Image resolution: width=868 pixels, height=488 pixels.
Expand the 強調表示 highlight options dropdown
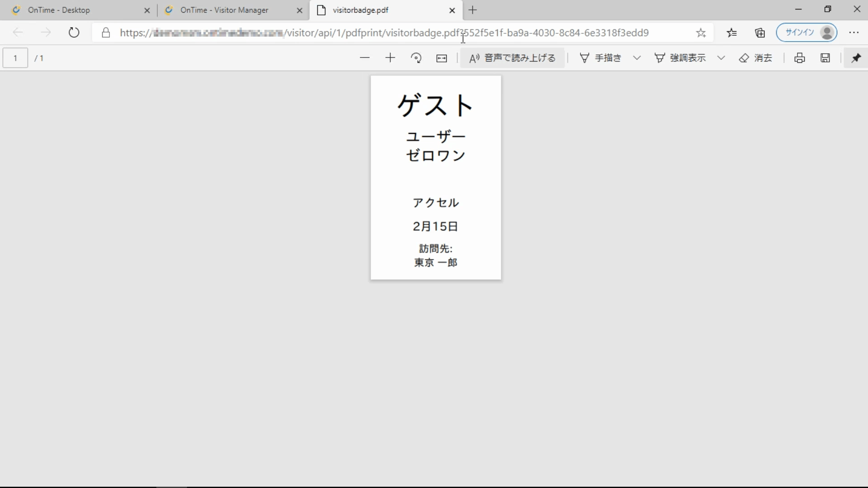click(x=721, y=58)
